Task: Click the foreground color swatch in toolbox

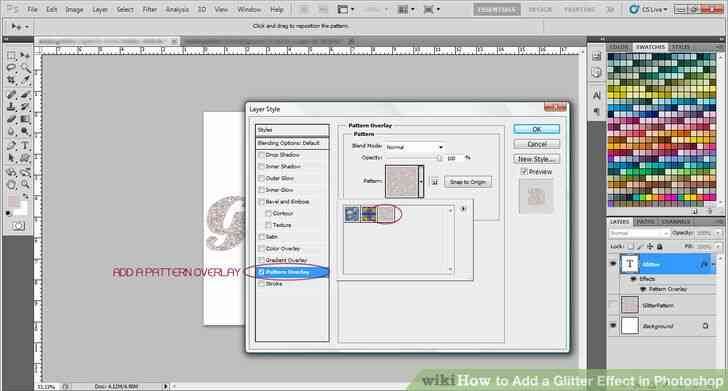Action: coord(13,201)
